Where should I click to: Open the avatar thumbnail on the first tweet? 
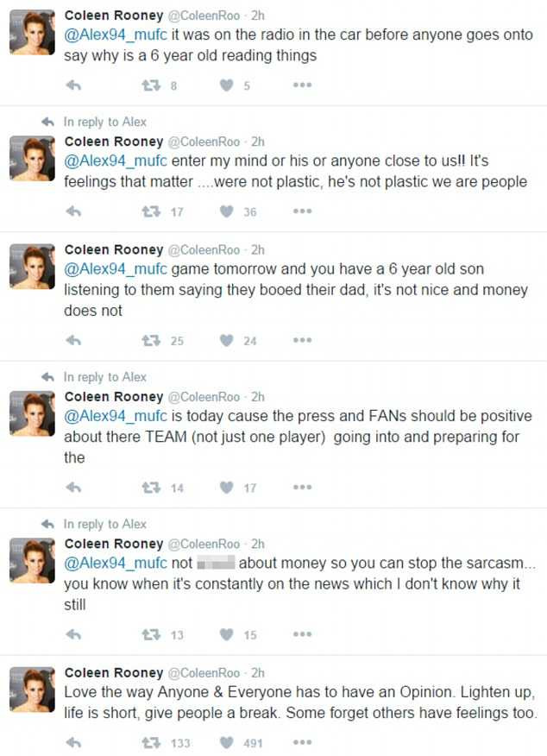click(33, 32)
